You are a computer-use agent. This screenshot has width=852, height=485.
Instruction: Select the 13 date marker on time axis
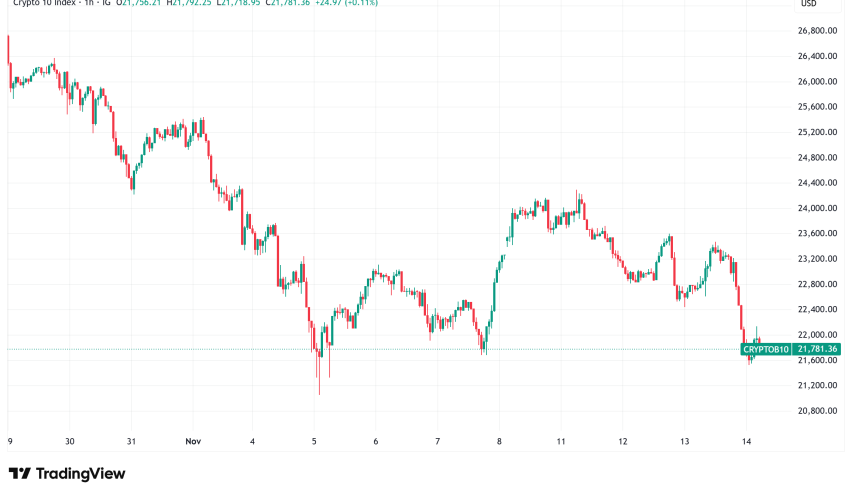tap(685, 440)
